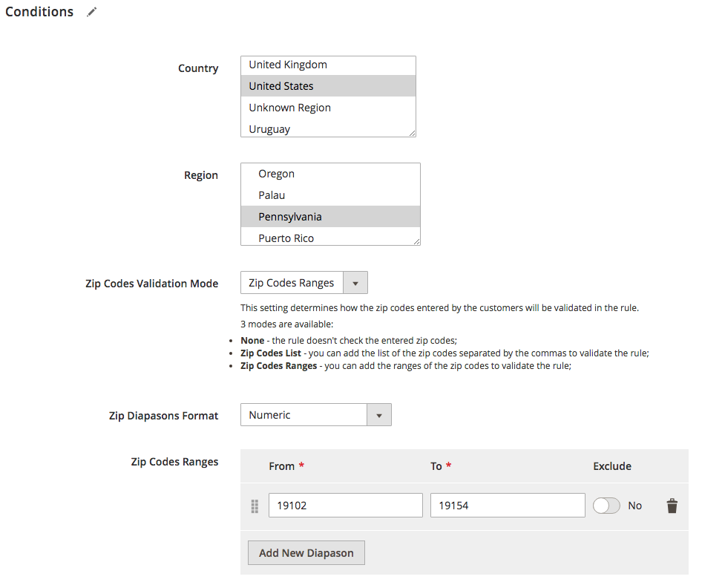The image size is (725, 588).
Task: Focus the To zip field containing 19154
Action: tap(508, 505)
